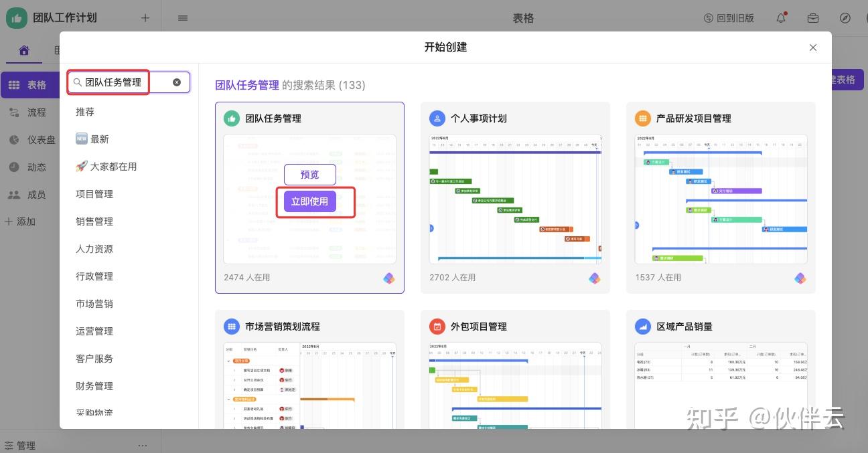Screen dimensions: 868x453
Task: Select 行政管理 template category
Action: click(94, 276)
